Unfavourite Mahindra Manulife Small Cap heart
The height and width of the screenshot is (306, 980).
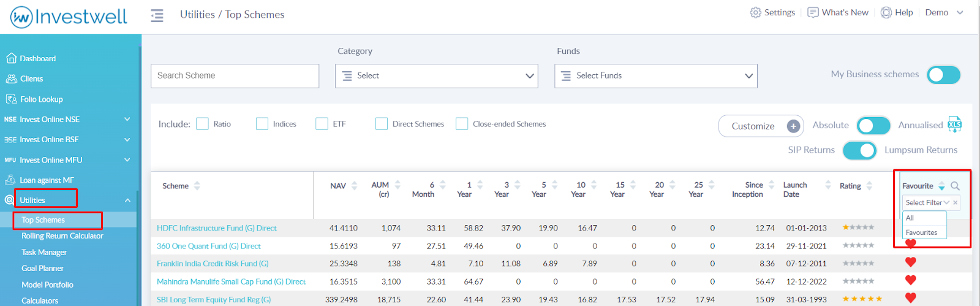[911, 280]
